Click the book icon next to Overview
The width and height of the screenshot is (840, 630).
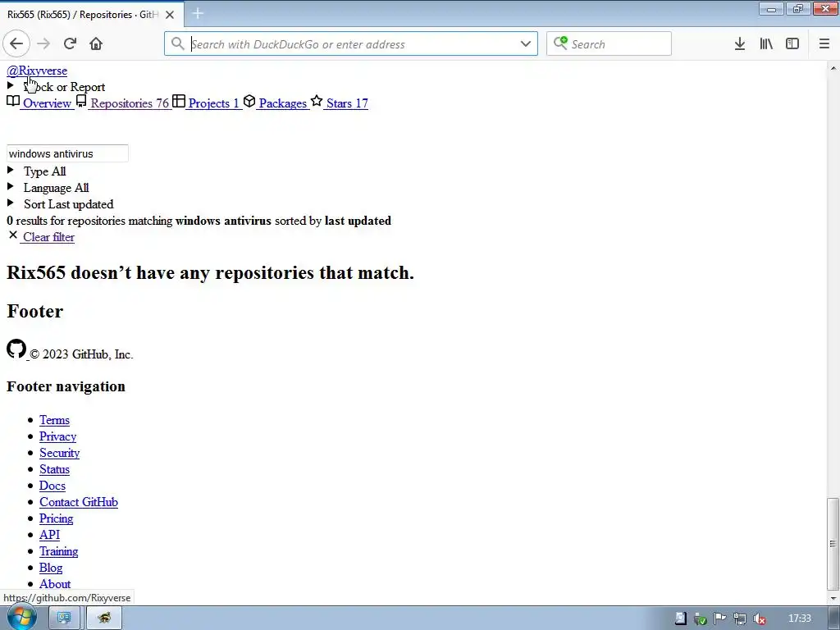(13, 101)
